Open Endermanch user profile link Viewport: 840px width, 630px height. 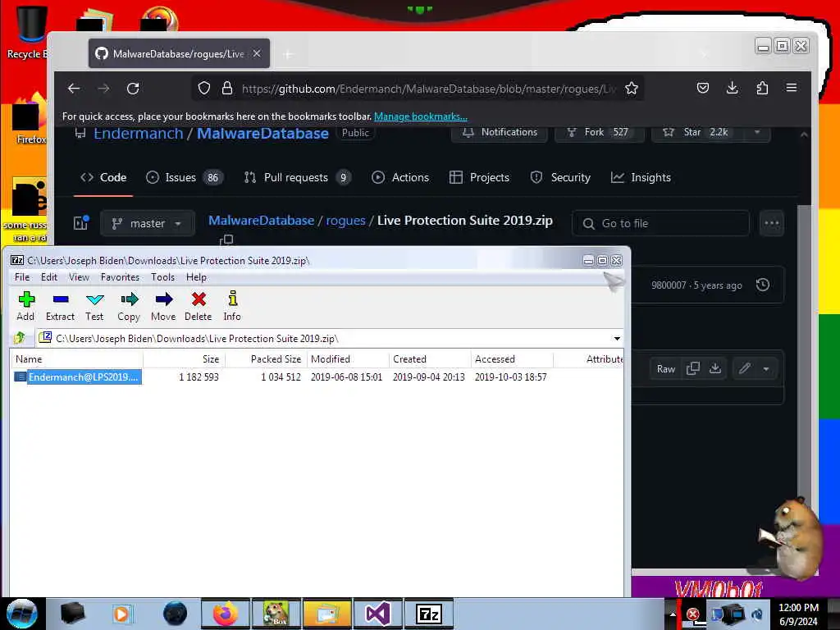pos(138,134)
